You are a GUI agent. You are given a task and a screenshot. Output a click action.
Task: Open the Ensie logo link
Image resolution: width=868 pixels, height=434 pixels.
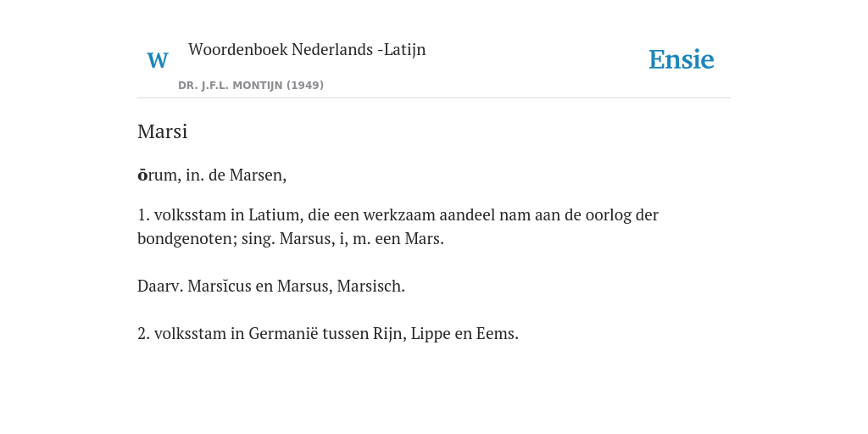click(682, 59)
